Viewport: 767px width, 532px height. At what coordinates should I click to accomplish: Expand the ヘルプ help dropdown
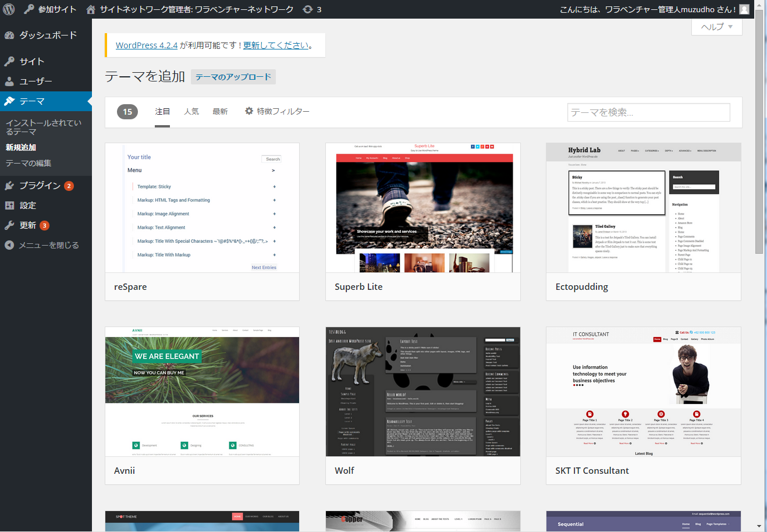tap(717, 27)
